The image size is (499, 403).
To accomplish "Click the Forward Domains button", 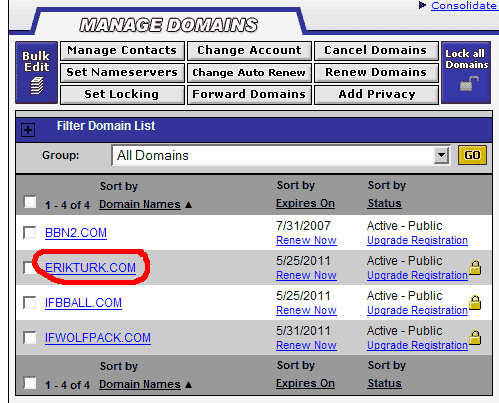I will [249, 95].
